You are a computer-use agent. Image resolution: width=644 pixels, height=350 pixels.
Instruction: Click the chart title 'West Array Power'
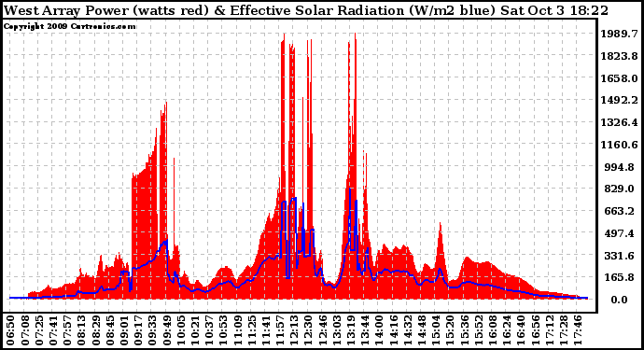[x=65, y=10]
